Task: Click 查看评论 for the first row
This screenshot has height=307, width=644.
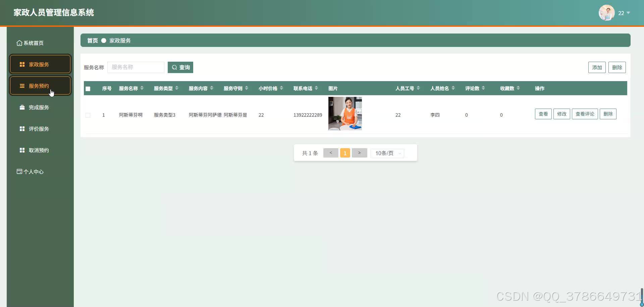Action: pyautogui.click(x=584, y=114)
